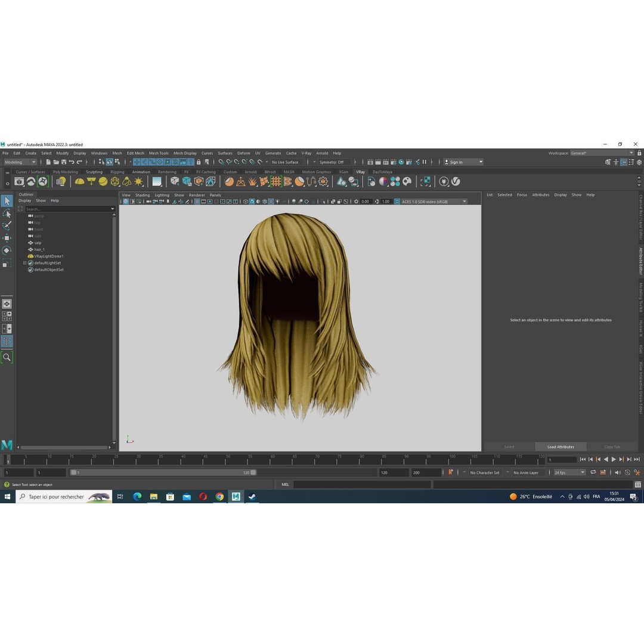Open the ACES 1.0 SDR-video view transform dropdown
The image size is (644, 644).
tap(434, 202)
